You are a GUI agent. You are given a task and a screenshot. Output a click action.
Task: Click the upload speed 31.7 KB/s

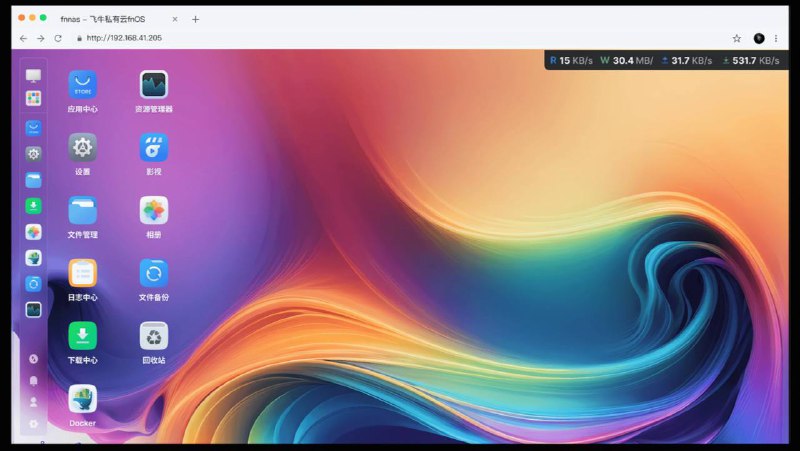tap(687, 61)
